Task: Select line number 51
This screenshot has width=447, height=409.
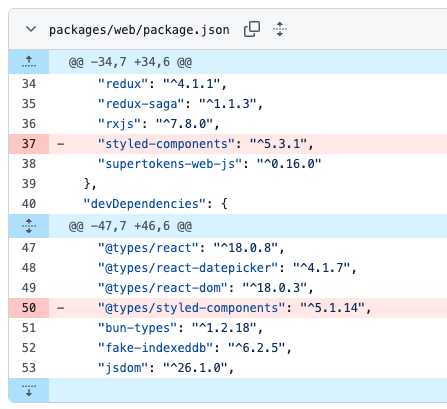Action: [29, 328]
